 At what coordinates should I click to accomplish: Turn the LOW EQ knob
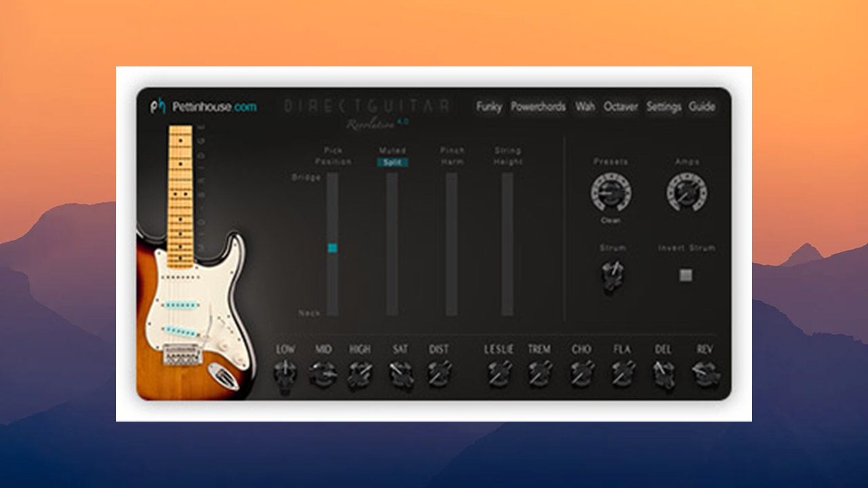(285, 371)
